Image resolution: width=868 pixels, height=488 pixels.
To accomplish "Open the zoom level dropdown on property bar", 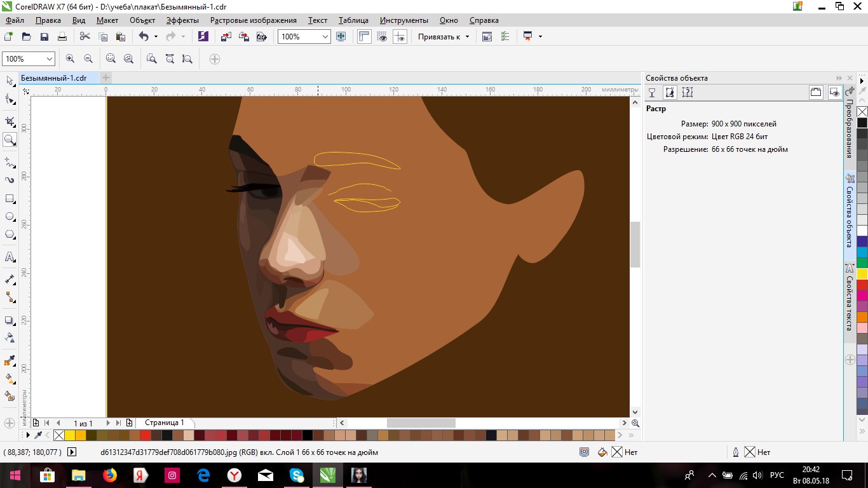I will [x=50, y=59].
